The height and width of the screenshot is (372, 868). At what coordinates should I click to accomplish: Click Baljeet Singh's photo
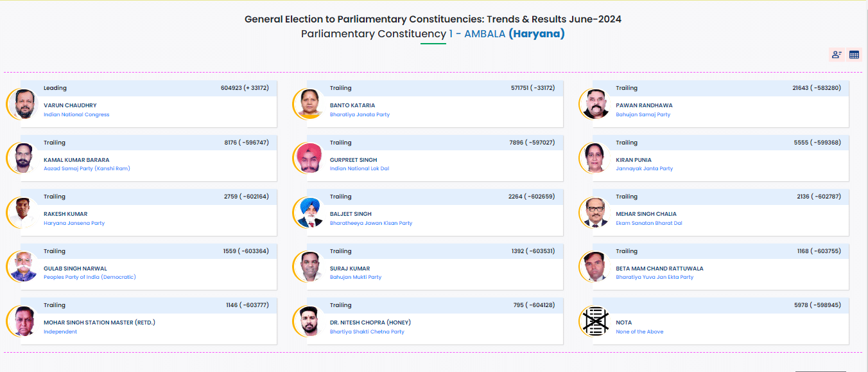(x=310, y=213)
